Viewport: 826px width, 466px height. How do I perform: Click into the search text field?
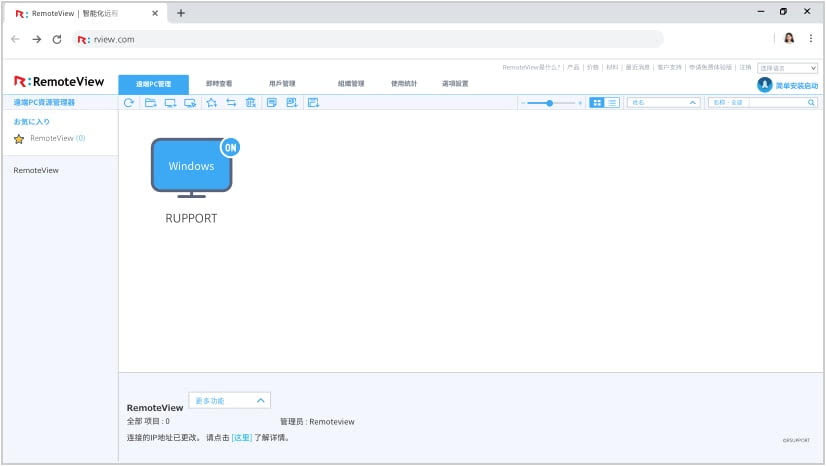777,103
